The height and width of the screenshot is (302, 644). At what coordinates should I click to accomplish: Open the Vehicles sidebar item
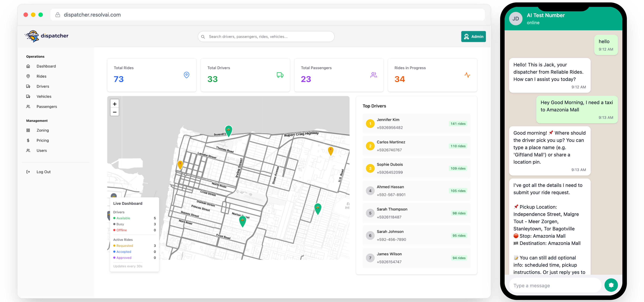pyautogui.click(x=44, y=96)
